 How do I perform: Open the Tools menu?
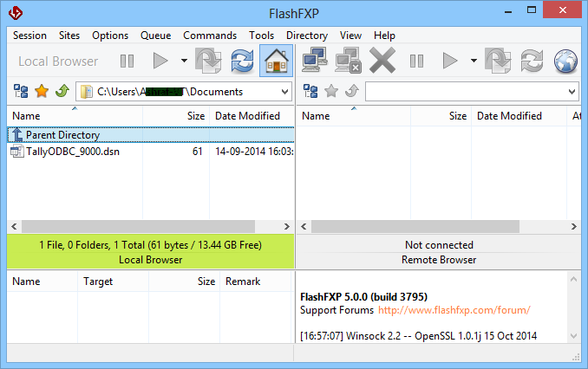261,36
